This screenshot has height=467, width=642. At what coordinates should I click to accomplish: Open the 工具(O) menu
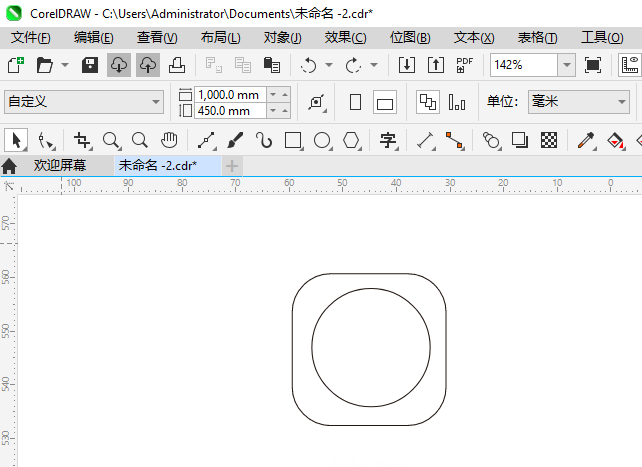pos(602,38)
